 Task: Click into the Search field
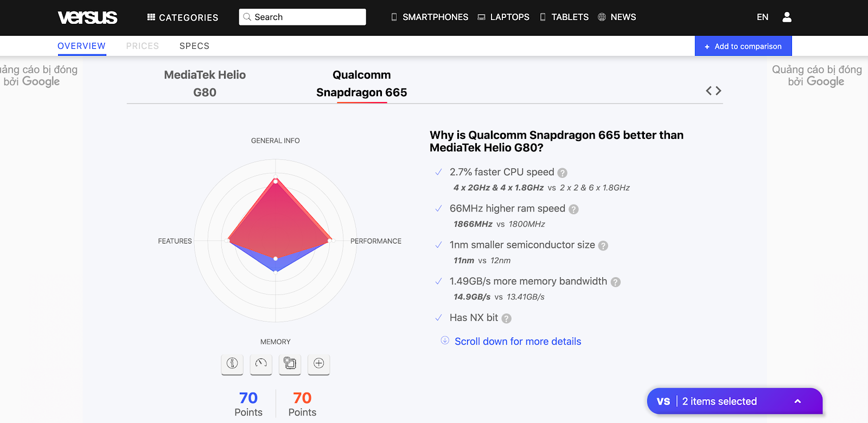tap(303, 17)
